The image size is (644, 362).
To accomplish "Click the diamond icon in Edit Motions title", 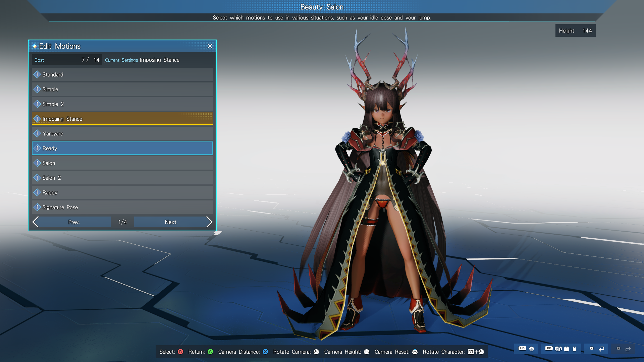I will pyautogui.click(x=35, y=46).
